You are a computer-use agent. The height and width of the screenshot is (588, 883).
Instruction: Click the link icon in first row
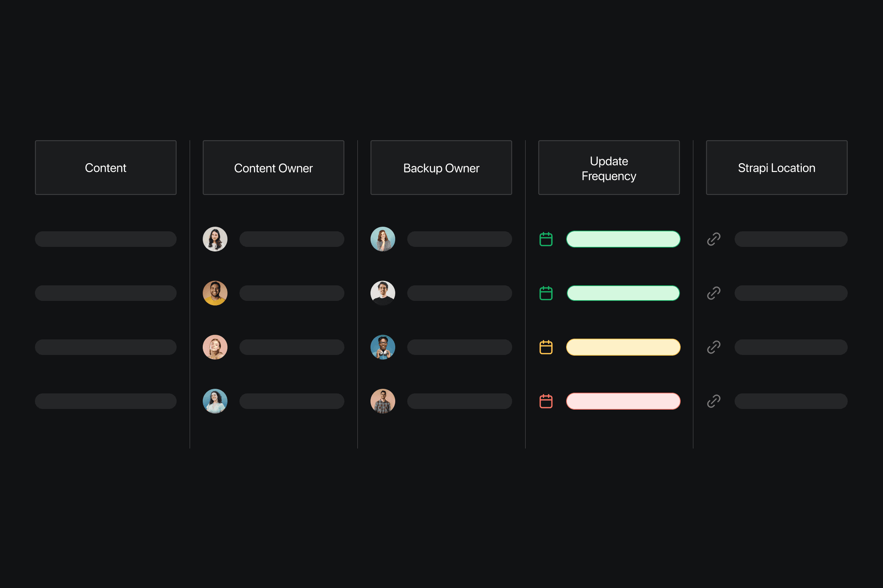click(x=713, y=239)
